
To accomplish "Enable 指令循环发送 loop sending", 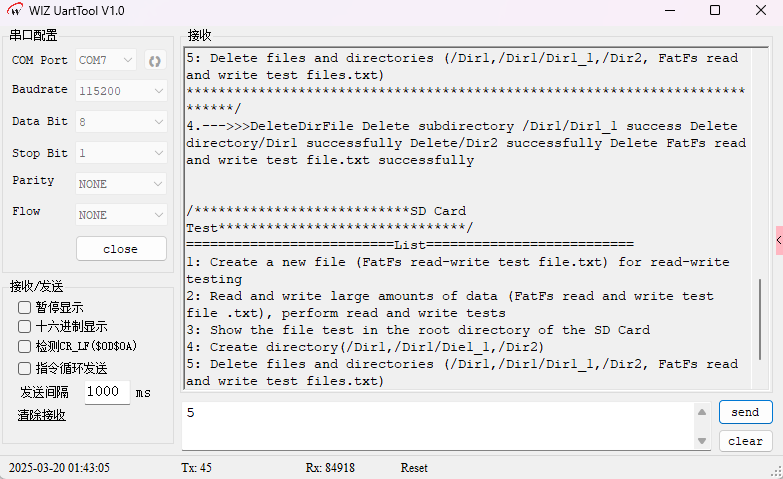I will click(25, 368).
